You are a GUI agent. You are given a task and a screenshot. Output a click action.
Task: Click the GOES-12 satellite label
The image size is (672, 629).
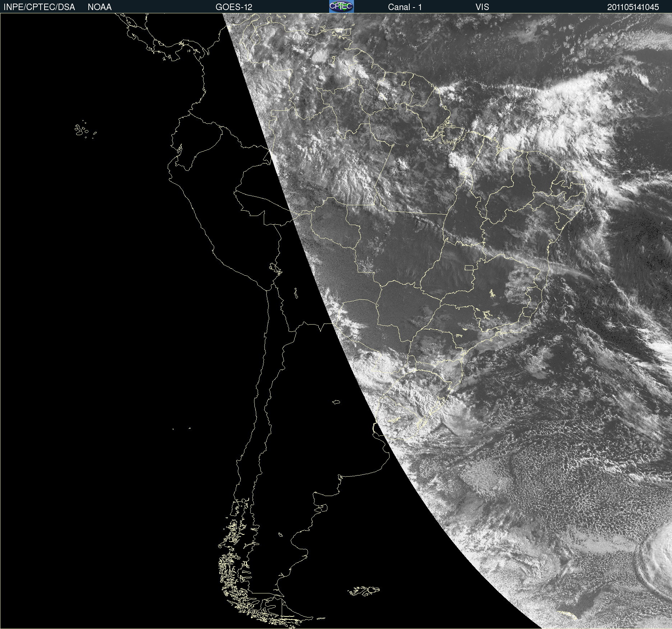click(234, 7)
